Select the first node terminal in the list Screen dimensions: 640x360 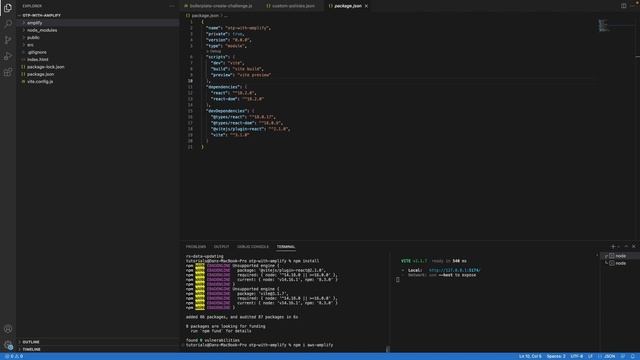click(x=620, y=256)
